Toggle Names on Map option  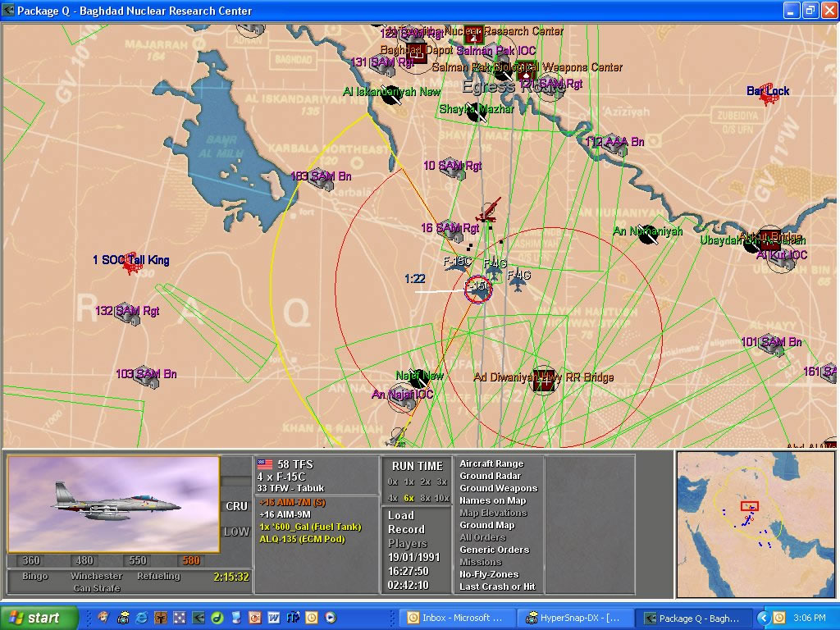[492, 500]
